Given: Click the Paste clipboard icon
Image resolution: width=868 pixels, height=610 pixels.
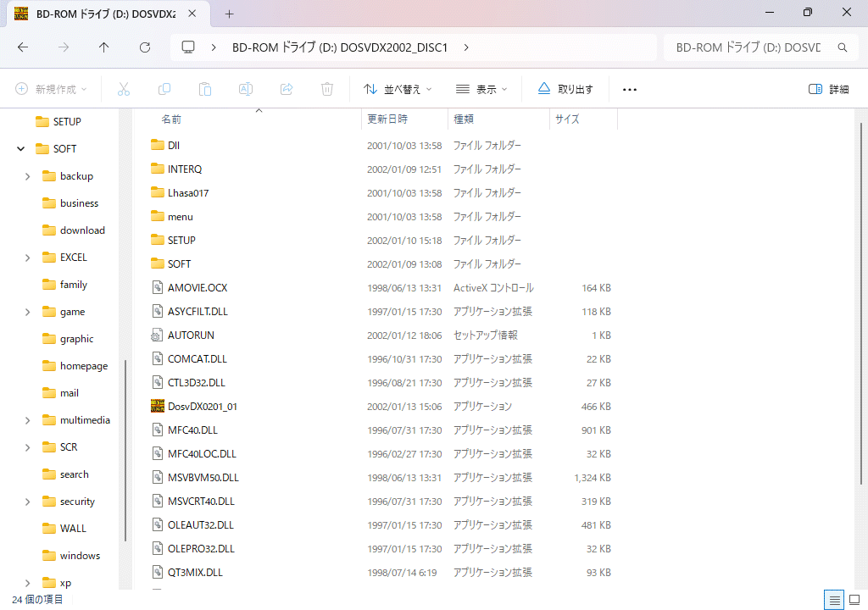Looking at the screenshot, I should [x=205, y=89].
